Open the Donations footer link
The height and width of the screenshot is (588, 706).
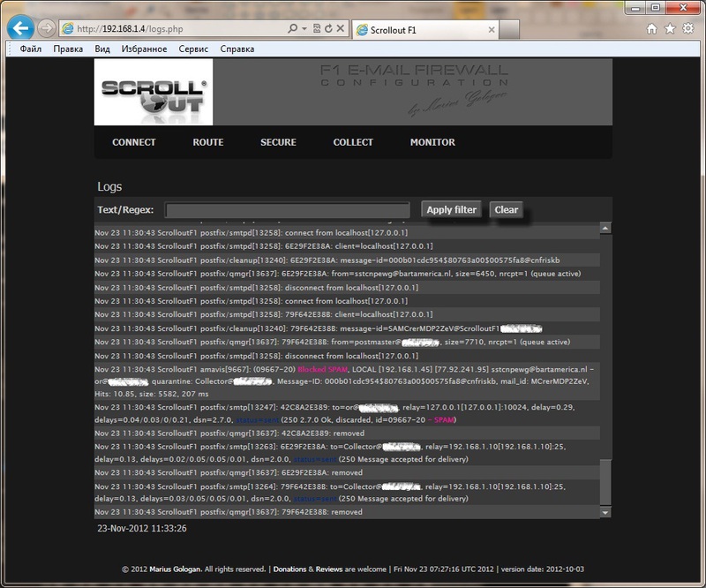tap(290, 569)
